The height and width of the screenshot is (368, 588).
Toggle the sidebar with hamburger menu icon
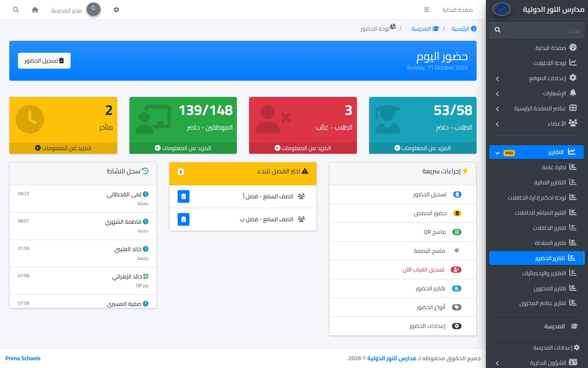427,10
